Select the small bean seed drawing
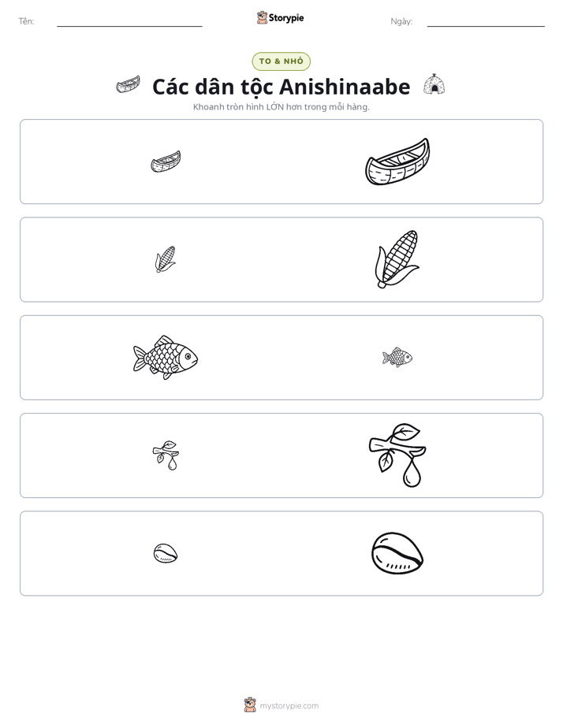The image size is (563, 728). 166,553
